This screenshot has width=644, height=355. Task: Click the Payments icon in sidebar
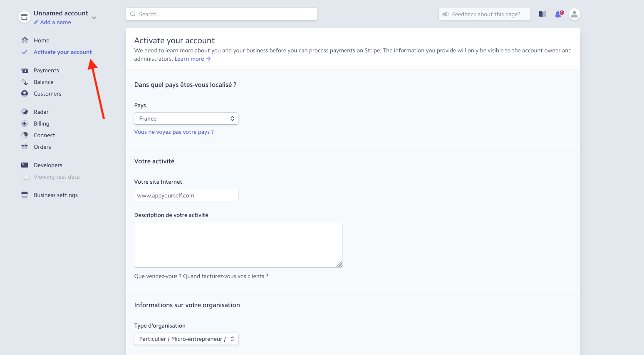point(25,70)
